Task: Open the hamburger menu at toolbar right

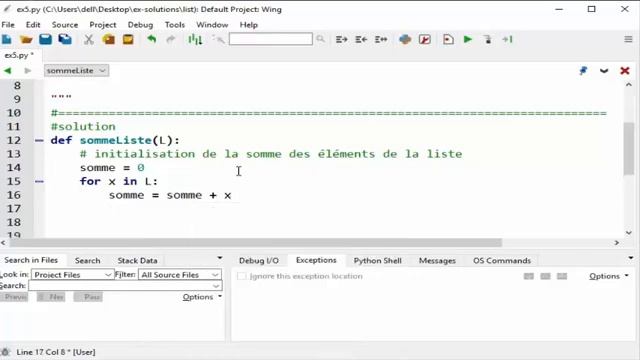Action: coord(628,39)
